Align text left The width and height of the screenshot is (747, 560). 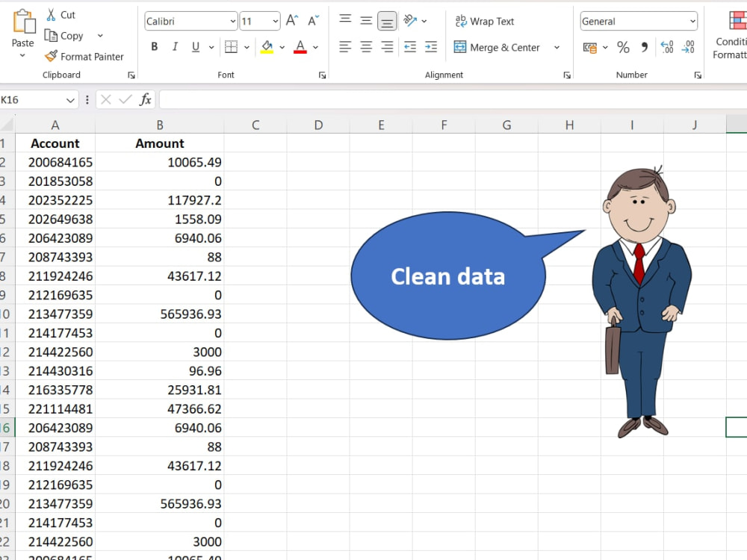345,46
